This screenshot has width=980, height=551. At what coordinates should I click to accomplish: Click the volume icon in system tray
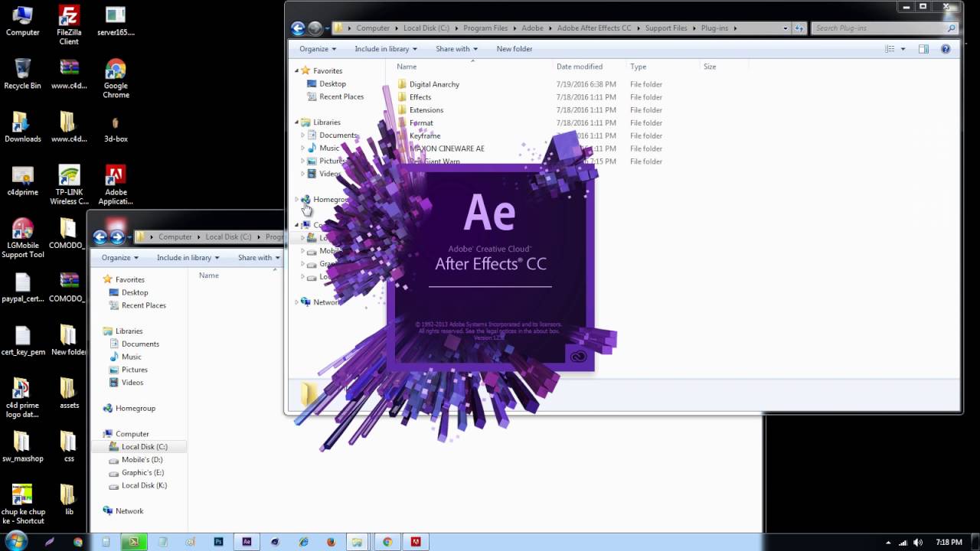coord(918,543)
